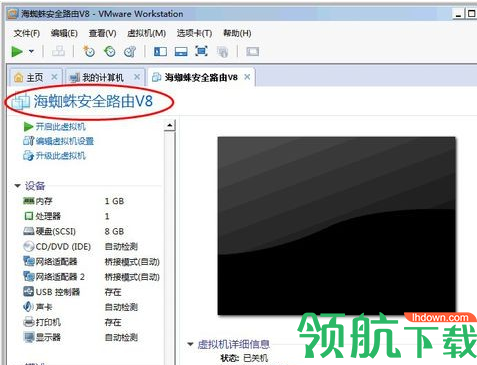Open the snapshot manager toolbar icon

tap(130, 51)
